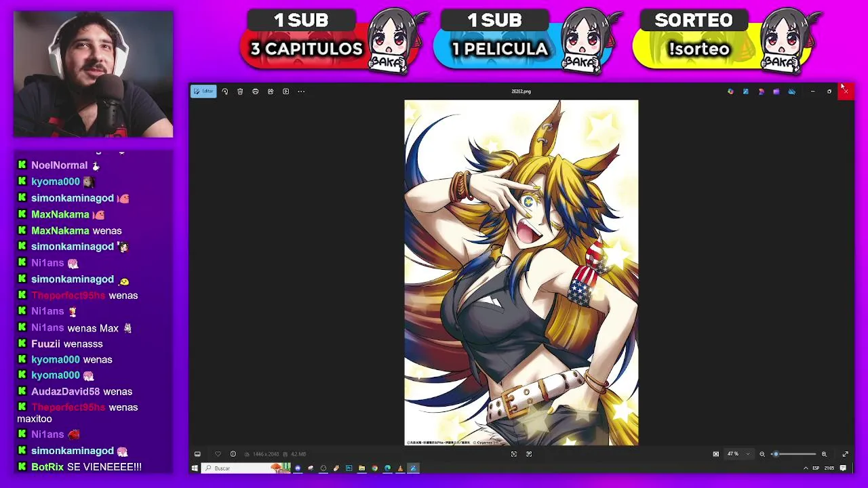Toggle the filmstrip view at bottom-left of Photos
The height and width of the screenshot is (488, 868).
197,454
